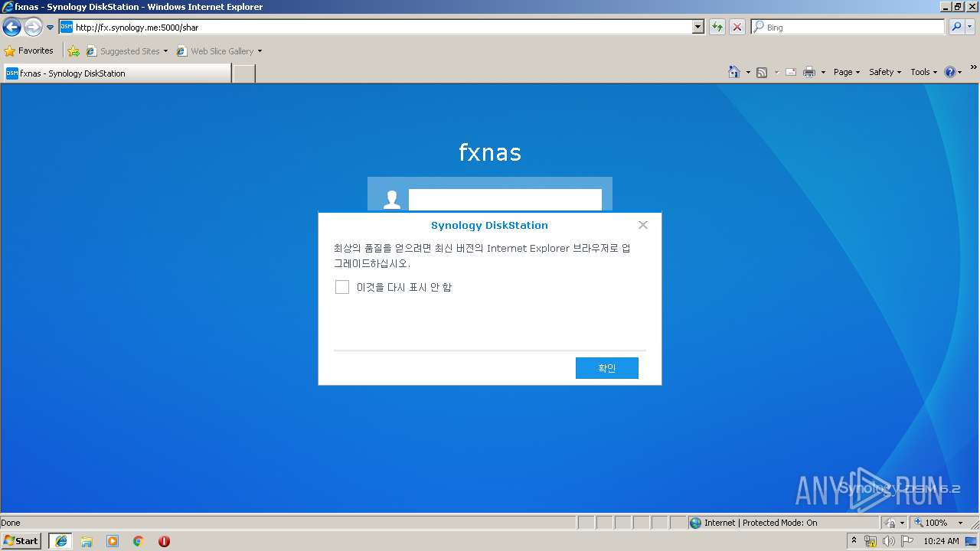The image size is (980, 551).
Task: Click the Home icon in command bar
Action: pyautogui.click(x=734, y=72)
